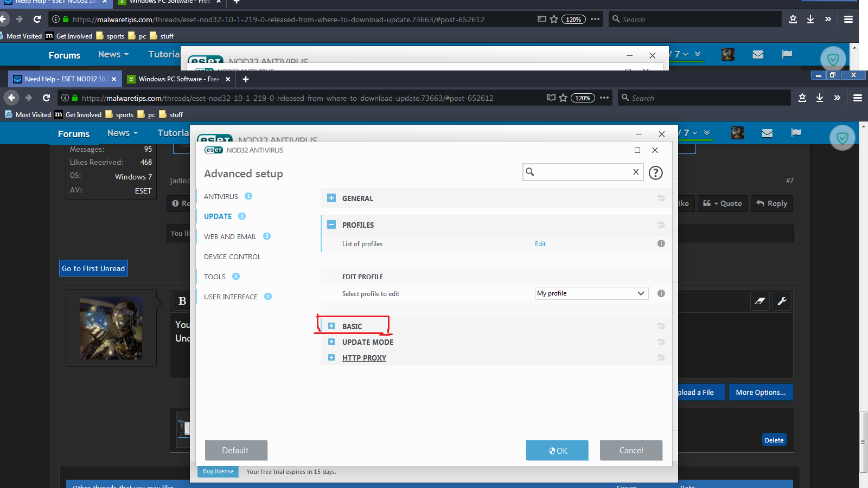This screenshot has height=488, width=868.
Task: Open News dropdown in lower forum navbar
Action: pyautogui.click(x=123, y=133)
